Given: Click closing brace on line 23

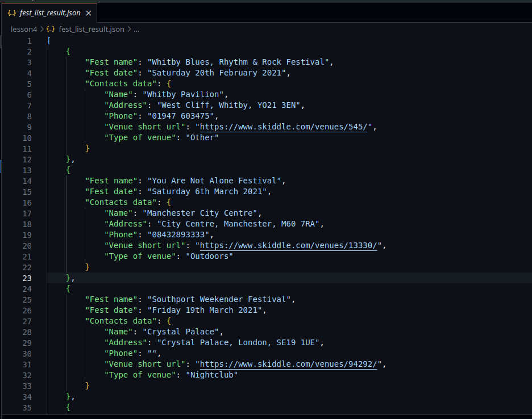Looking at the screenshot, I should (x=68, y=278).
